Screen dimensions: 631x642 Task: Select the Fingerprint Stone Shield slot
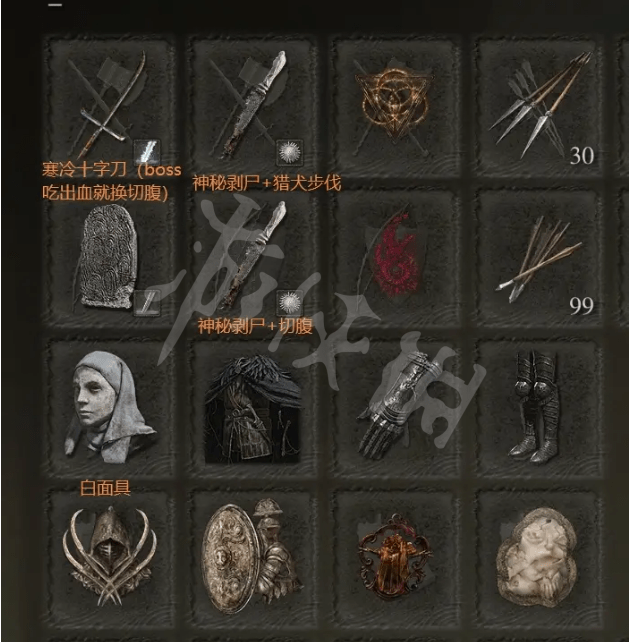click(109, 258)
